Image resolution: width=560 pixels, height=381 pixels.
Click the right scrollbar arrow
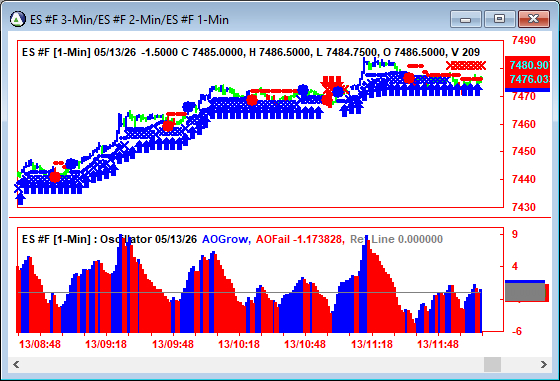coord(544,364)
